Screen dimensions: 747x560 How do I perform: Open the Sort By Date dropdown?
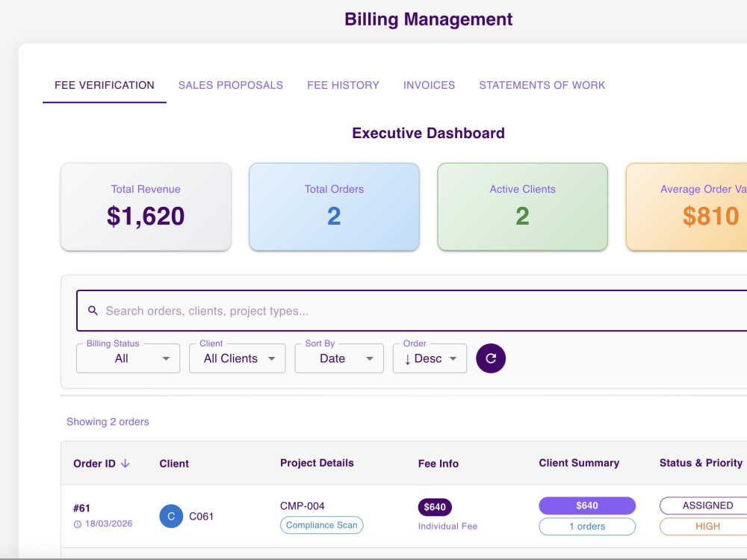pos(339,358)
